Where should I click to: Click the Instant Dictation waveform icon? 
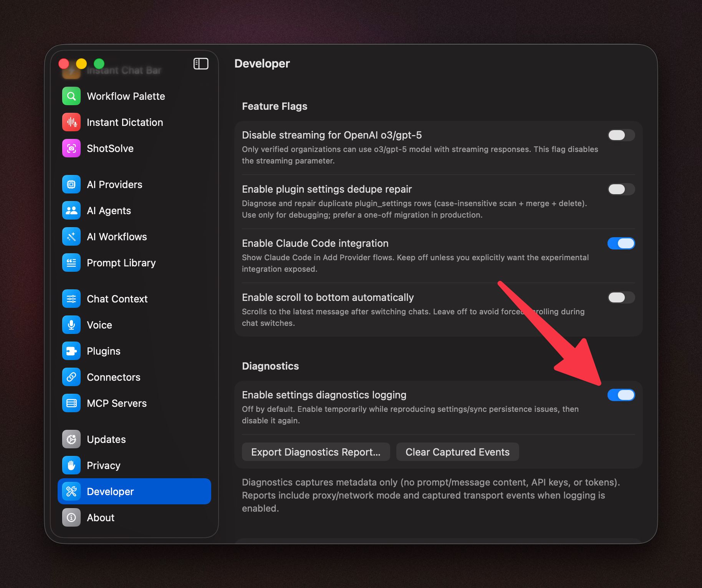[71, 122]
